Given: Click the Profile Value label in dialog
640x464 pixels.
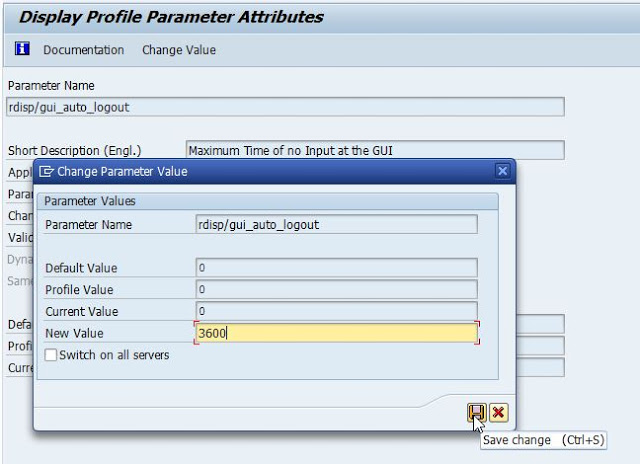Looking at the screenshot, I should tap(79, 290).
